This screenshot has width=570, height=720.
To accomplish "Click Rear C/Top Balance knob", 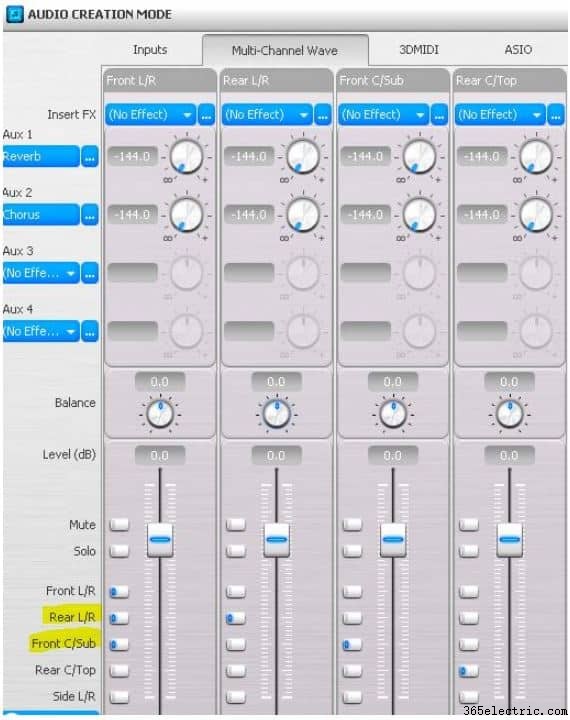I will (x=509, y=414).
